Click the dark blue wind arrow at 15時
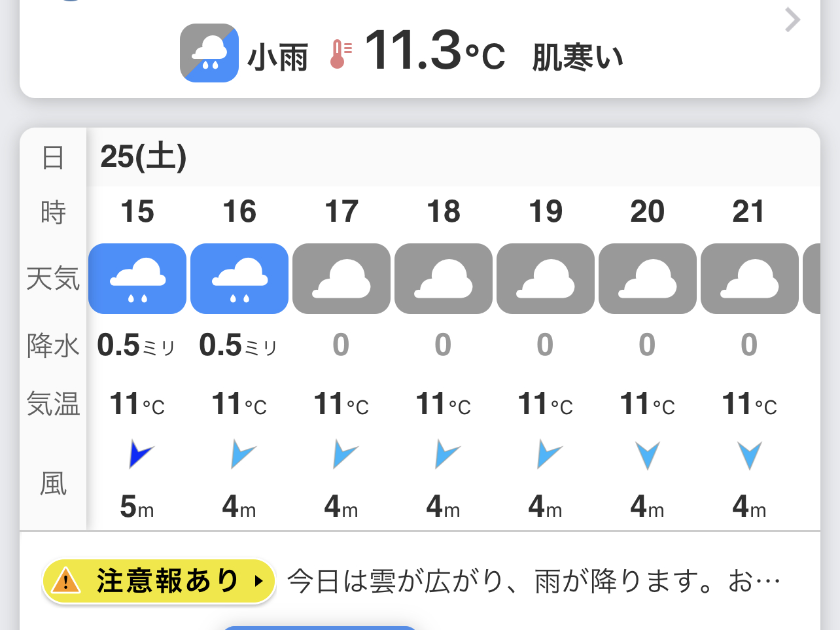 [139, 453]
